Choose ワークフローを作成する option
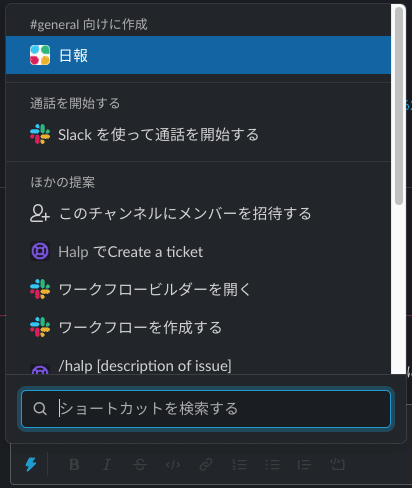This screenshot has width=412, height=488. [198, 327]
